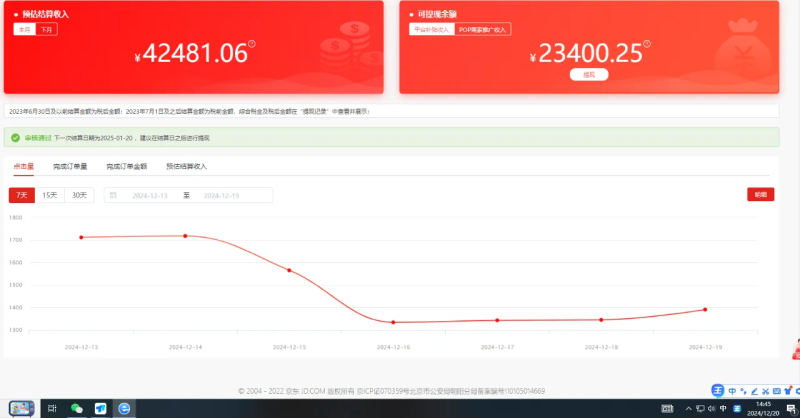
Task: Click the 可提现余额 card title
Action: [437, 14]
